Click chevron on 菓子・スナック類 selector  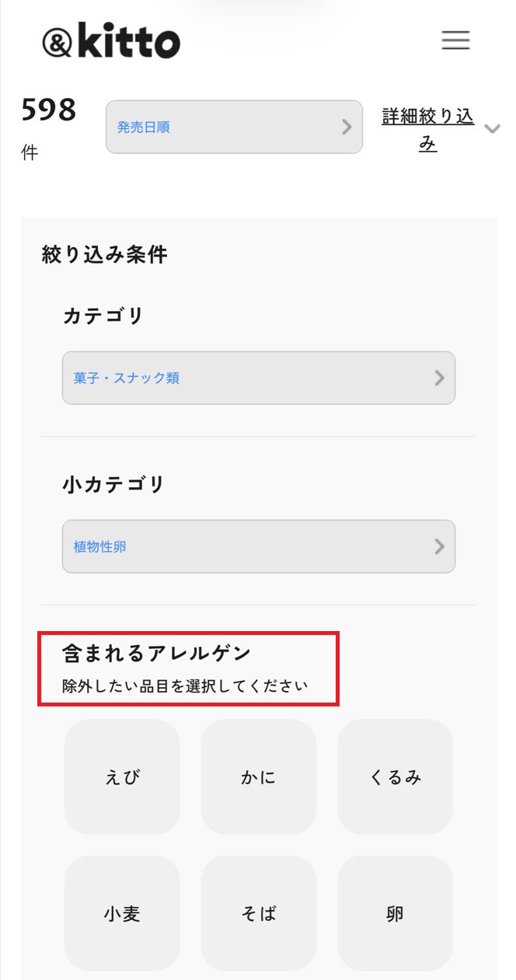(x=439, y=378)
